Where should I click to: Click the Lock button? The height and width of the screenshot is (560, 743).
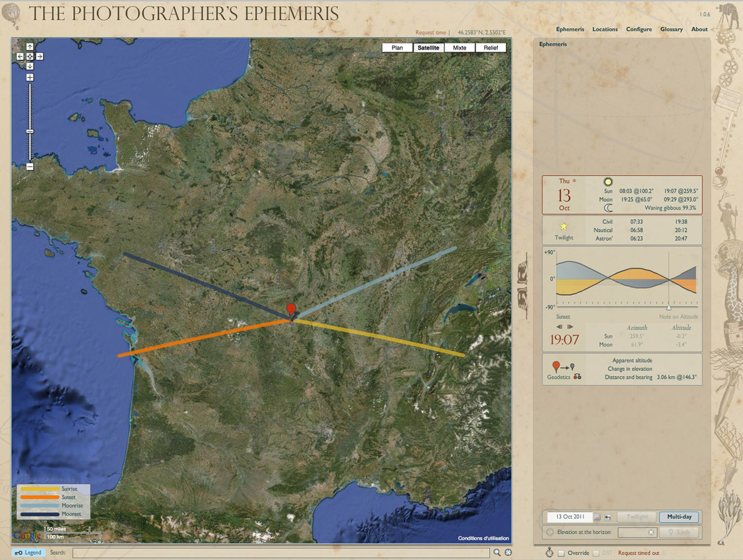click(x=679, y=532)
